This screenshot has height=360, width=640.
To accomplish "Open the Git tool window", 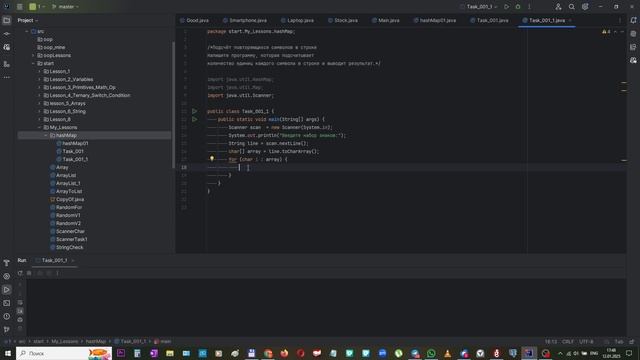I will point(7,329).
